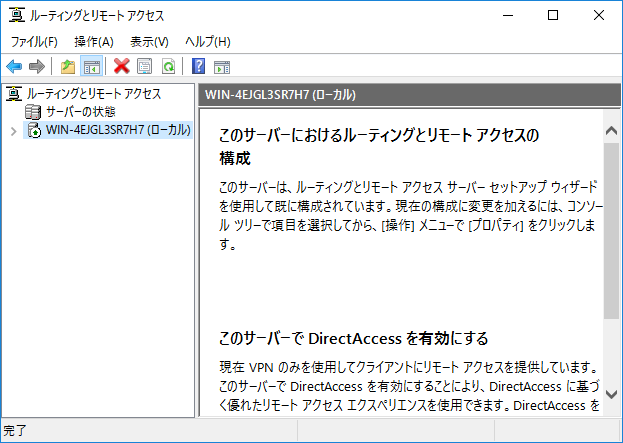
Task: Open Properties via the toolbar icon
Action: tap(145, 66)
